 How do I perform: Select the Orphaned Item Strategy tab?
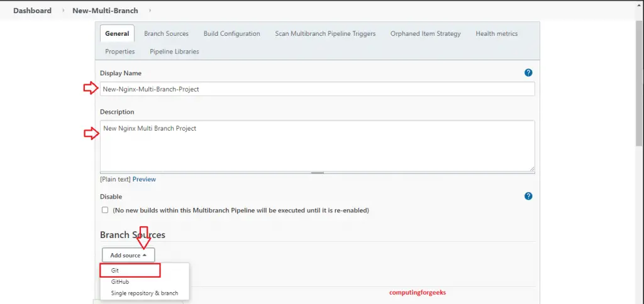point(426,34)
